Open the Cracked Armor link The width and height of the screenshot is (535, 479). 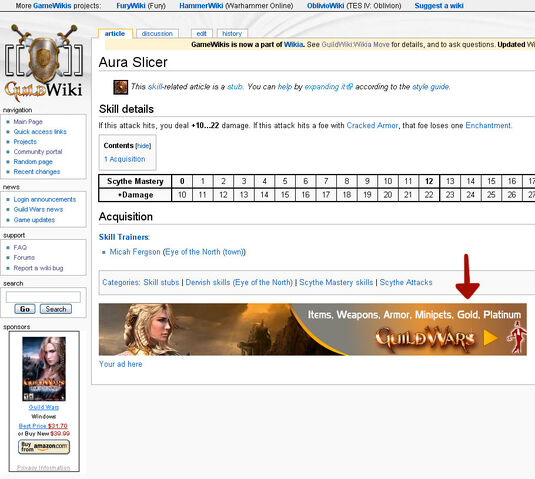pyautogui.click(x=372, y=126)
